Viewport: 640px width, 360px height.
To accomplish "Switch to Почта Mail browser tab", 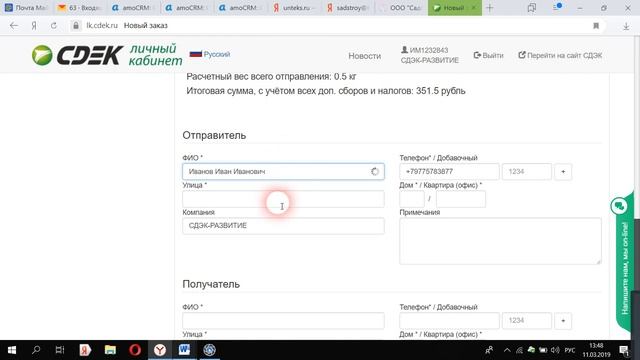I will 25,8.
